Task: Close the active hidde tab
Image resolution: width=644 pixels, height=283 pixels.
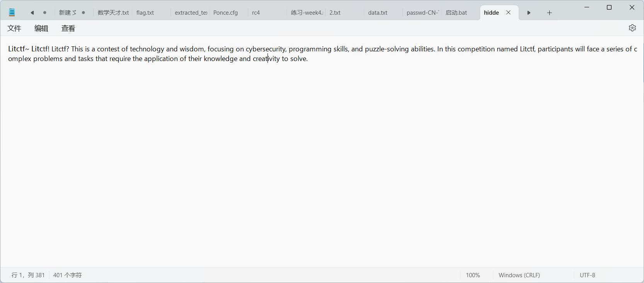Action: pyautogui.click(x=509, y=12)
